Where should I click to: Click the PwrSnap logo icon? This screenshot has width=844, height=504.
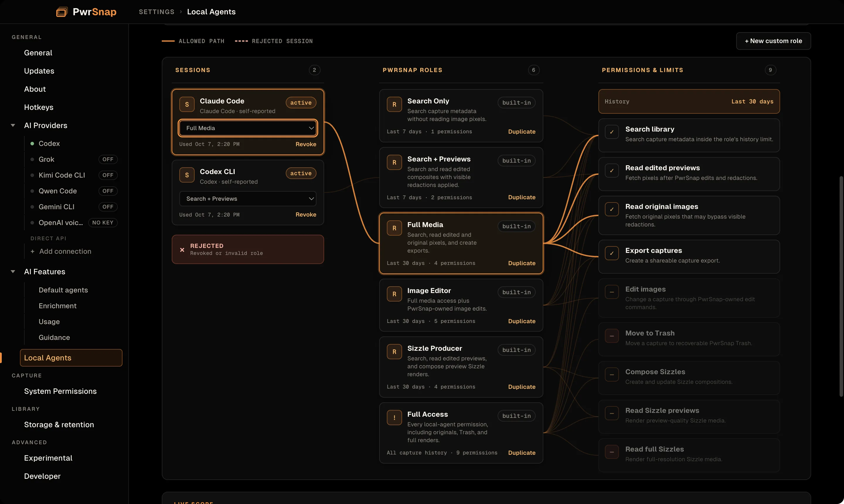click(62, 12)
